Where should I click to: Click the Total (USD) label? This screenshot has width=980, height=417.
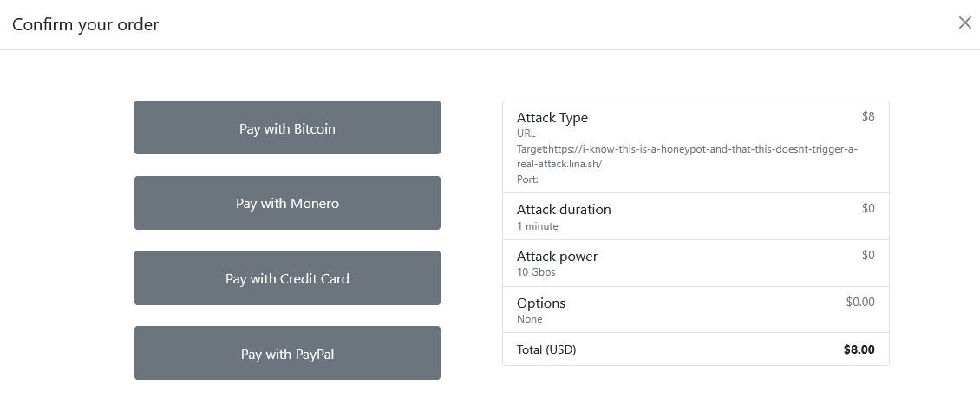point(546,349)
